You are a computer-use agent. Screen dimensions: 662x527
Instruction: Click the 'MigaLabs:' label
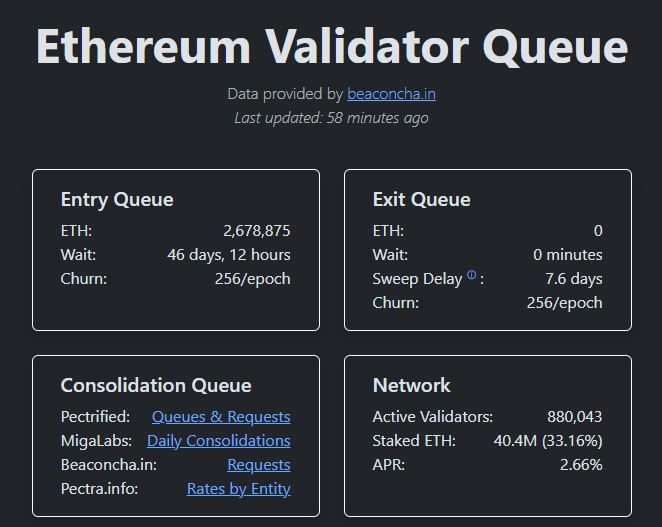coord(96,441)
